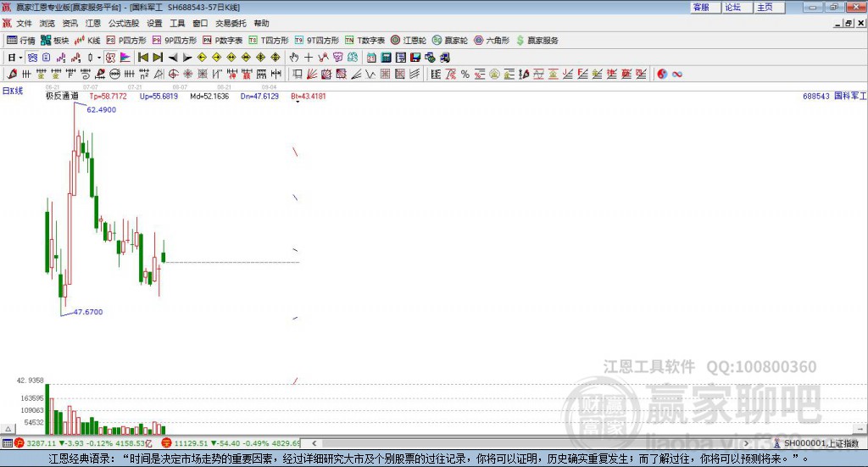Open the 六角形 hexagon tool
Image resolution: width=868 pixels, height=467 pixels.
coord(492,41)
